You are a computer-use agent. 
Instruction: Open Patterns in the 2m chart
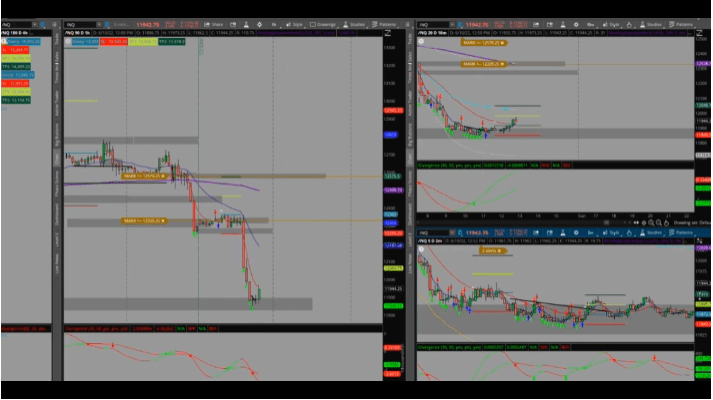[x=681, y=233]
